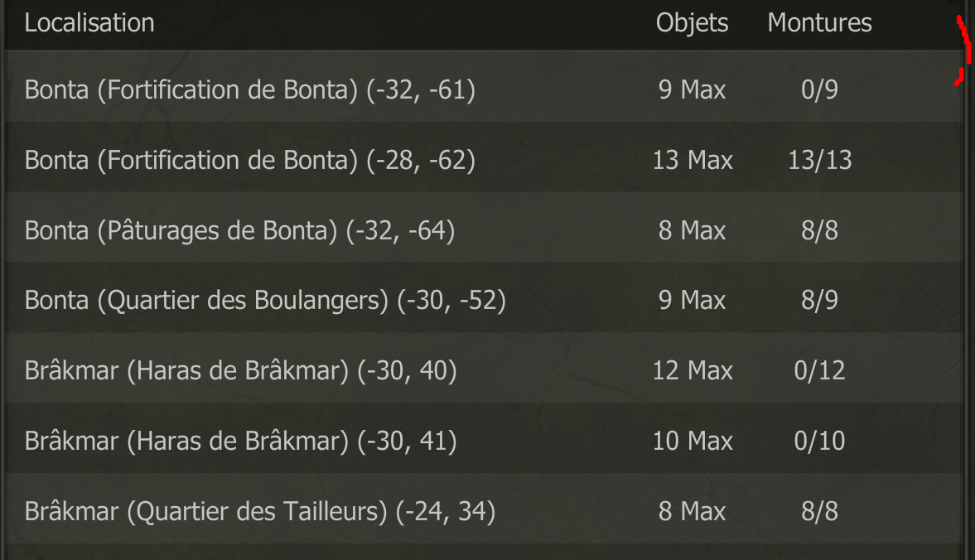Open Bonta Pâturages de Bonta (-32, -64)
This screenshot has width=975, height=560.
click(x=485, y=228)
